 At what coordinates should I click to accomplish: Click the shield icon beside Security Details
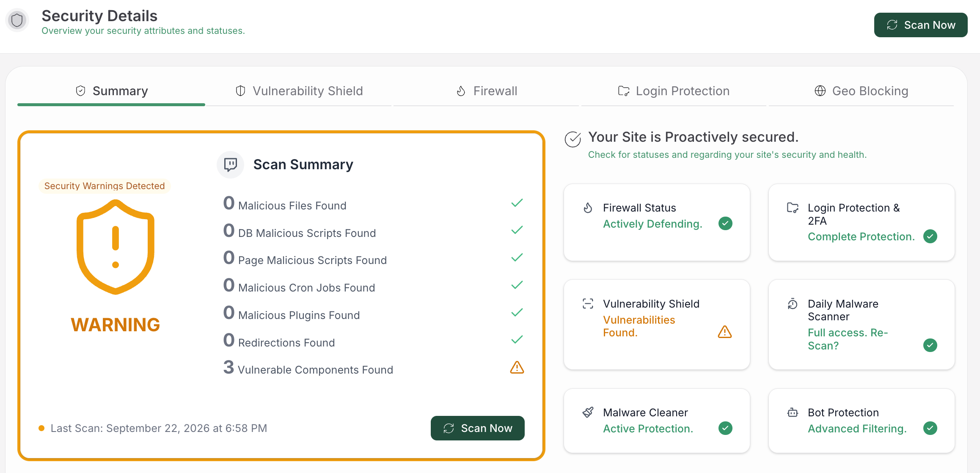(x=17, y=20)
